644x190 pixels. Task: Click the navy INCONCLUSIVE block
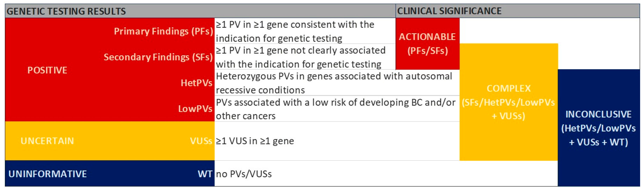click(598, 128)
